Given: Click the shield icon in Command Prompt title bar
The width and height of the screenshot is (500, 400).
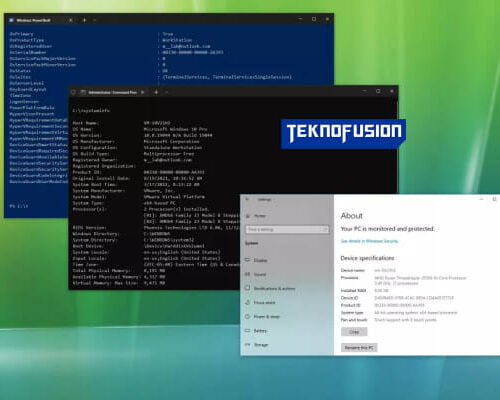Looking at the screenshot, I should coord(74,92).
